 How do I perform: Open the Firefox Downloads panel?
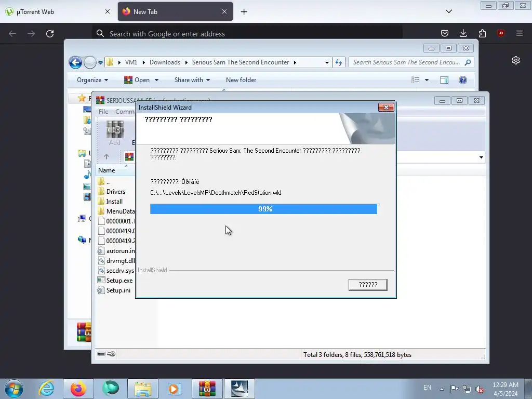coord(463,33)
